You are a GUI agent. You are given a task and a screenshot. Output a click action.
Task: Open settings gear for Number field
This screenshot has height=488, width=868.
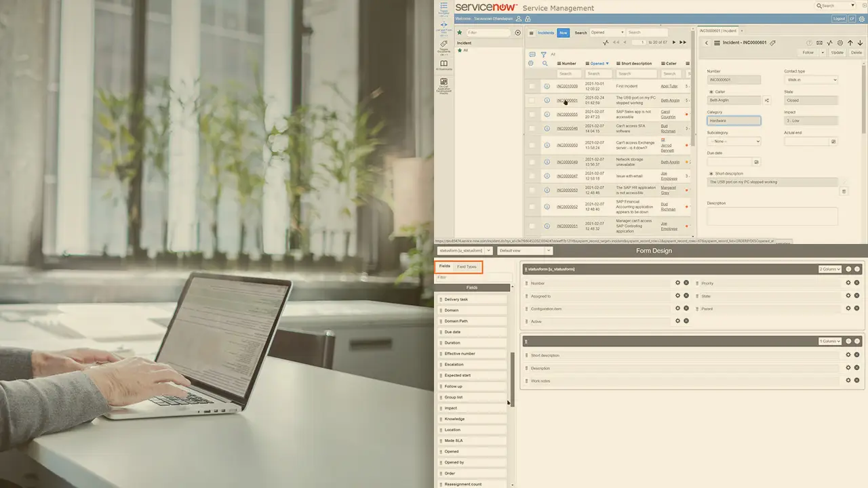click(x=677, y=283)
